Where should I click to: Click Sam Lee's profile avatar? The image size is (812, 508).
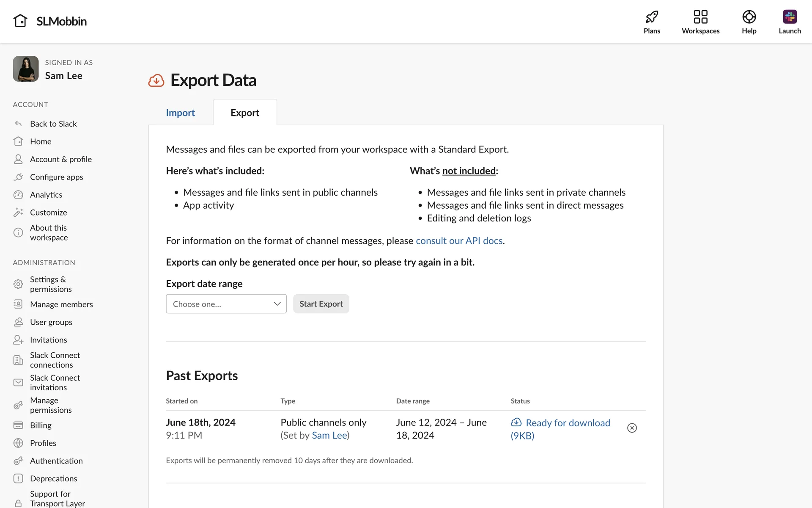click(26, 69)
